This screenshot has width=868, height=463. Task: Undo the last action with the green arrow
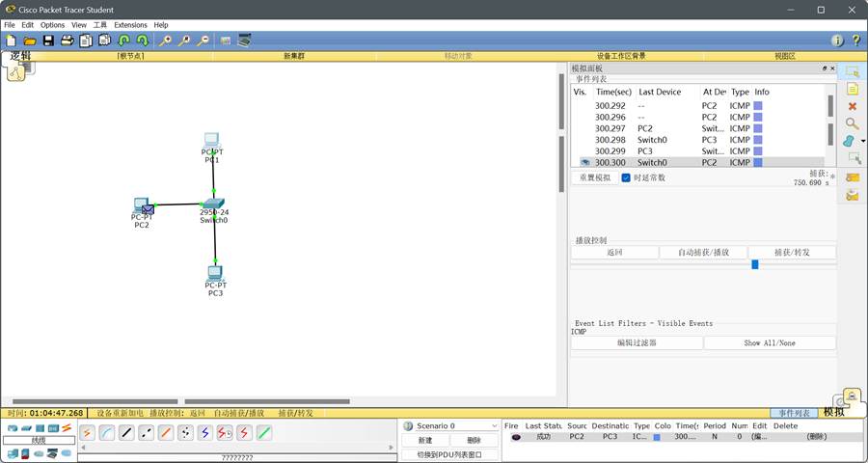(124, 41)
